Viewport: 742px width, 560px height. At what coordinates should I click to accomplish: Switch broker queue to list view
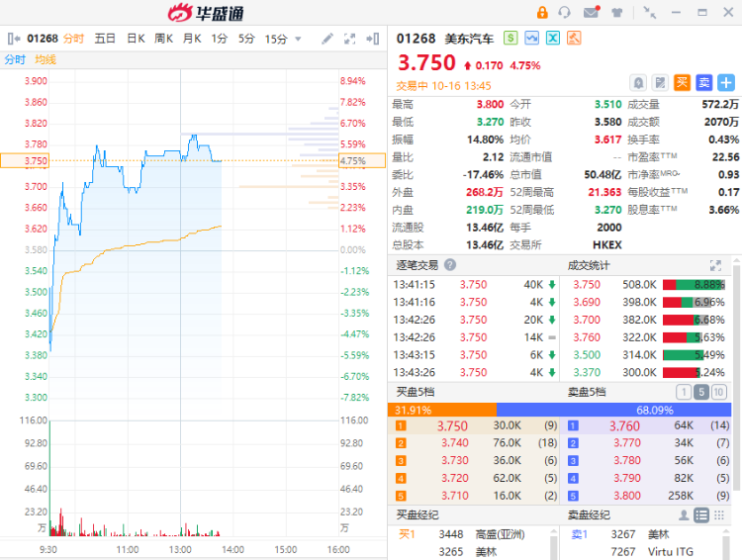(701, 515)
